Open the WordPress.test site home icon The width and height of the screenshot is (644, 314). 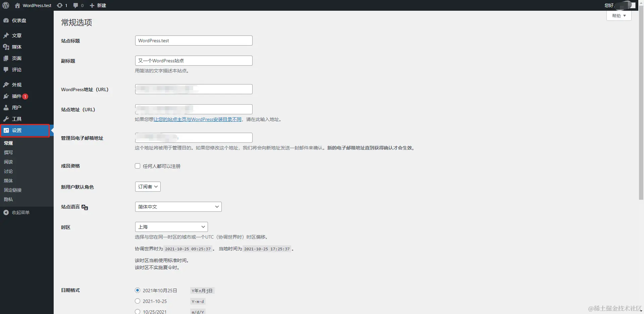click(x=17, y=5)
